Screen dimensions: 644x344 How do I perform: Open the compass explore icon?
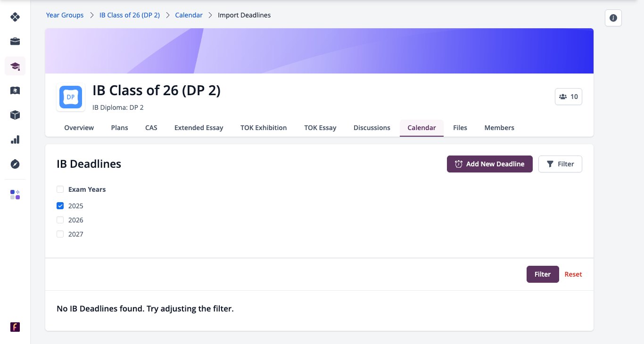pos(15,164)
